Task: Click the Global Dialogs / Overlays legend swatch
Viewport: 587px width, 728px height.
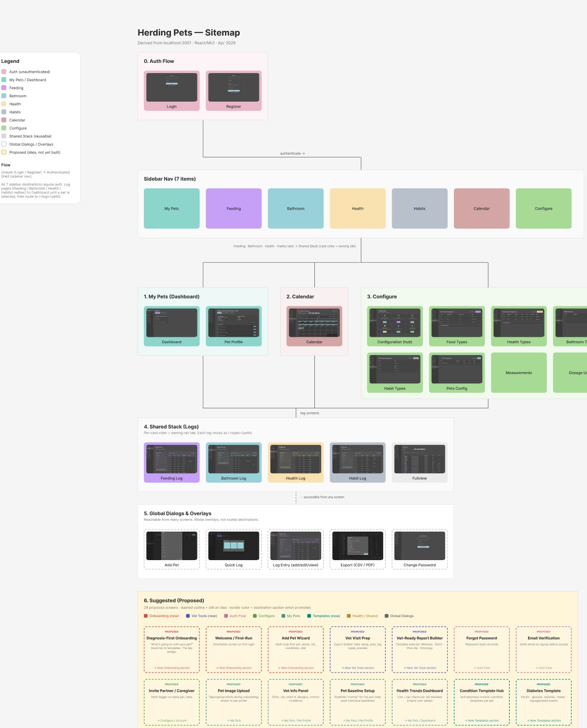Action: point(4,144)
